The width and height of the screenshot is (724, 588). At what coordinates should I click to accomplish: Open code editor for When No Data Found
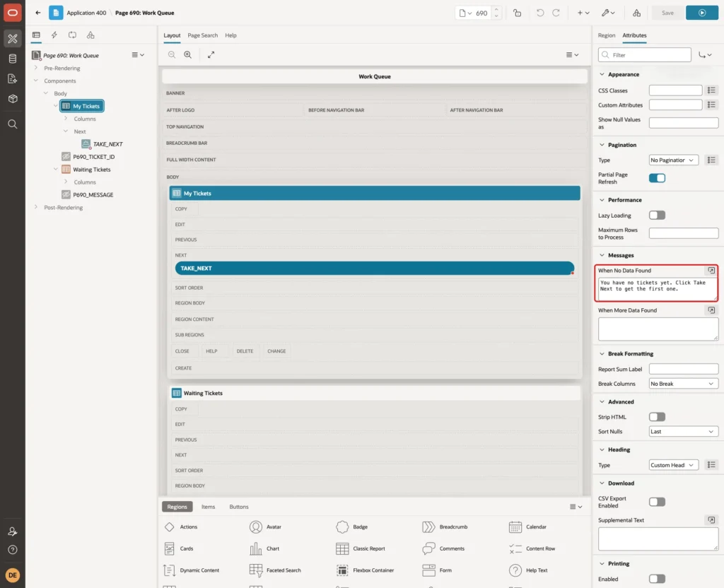pyautogui.click(x=711, y=271)
